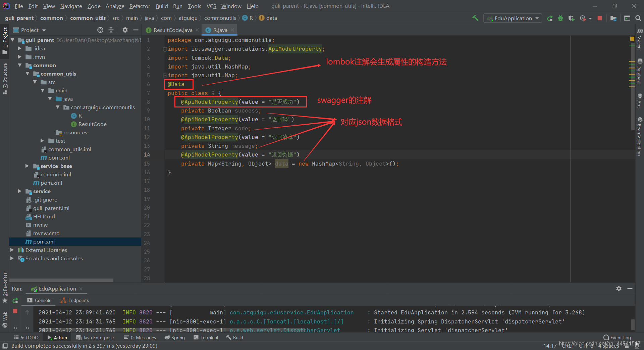The image size is (644, 350).
Task: Click the Event Log status icon
Action: [617, 338]
